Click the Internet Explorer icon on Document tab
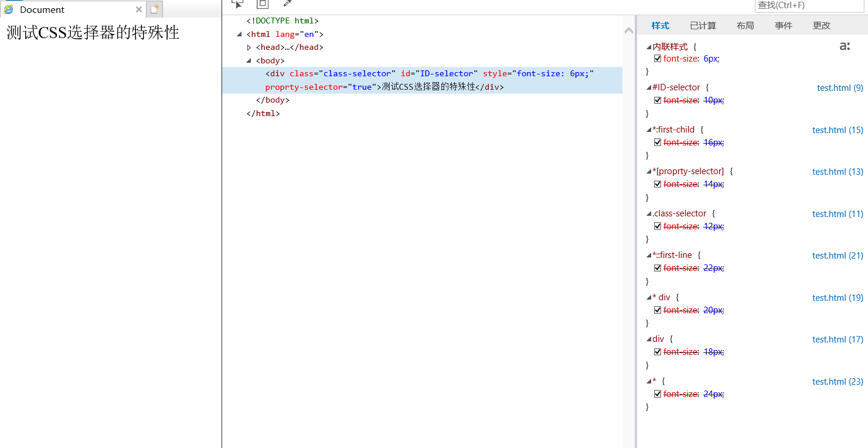The height and width of the screenshot is (448, 868). (x=9, y=9)
